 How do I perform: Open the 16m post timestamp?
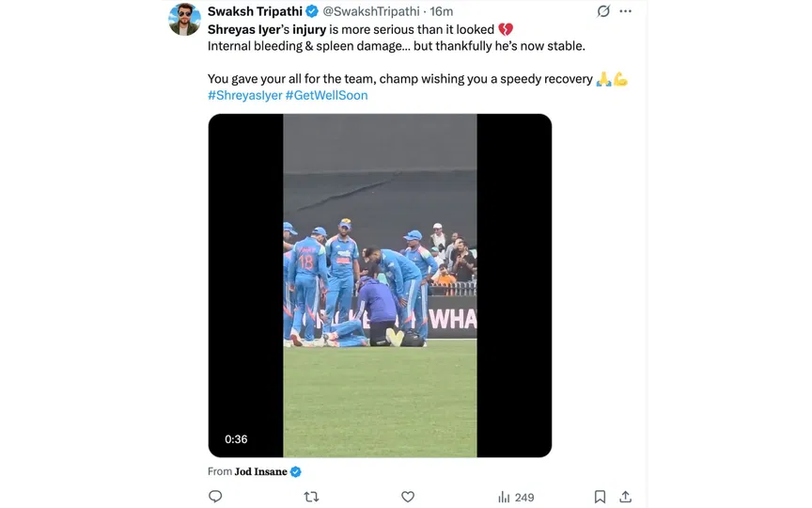tap(442, 11)
